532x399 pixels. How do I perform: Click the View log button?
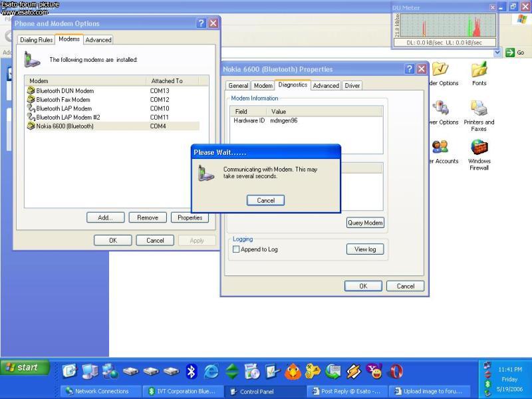click(x=365, y=249)
